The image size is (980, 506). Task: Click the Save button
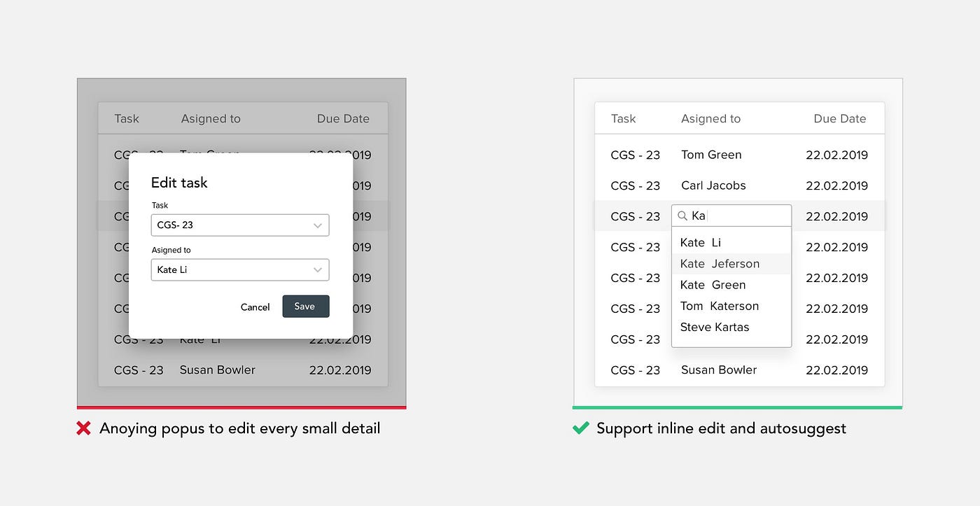[306, 307]
